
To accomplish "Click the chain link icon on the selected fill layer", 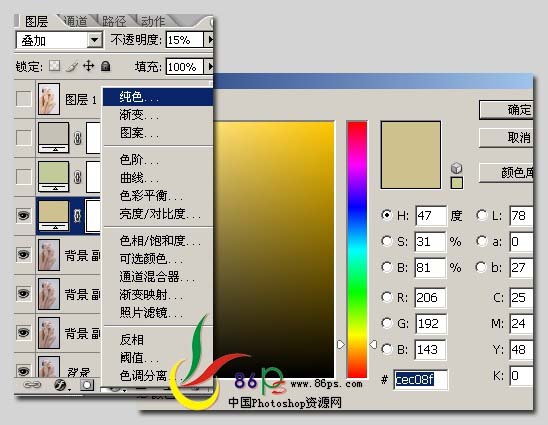I will [x=77, y=216].
